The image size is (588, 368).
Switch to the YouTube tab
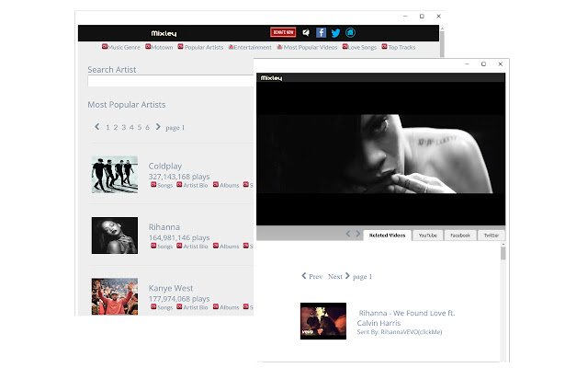pos(428,236)
